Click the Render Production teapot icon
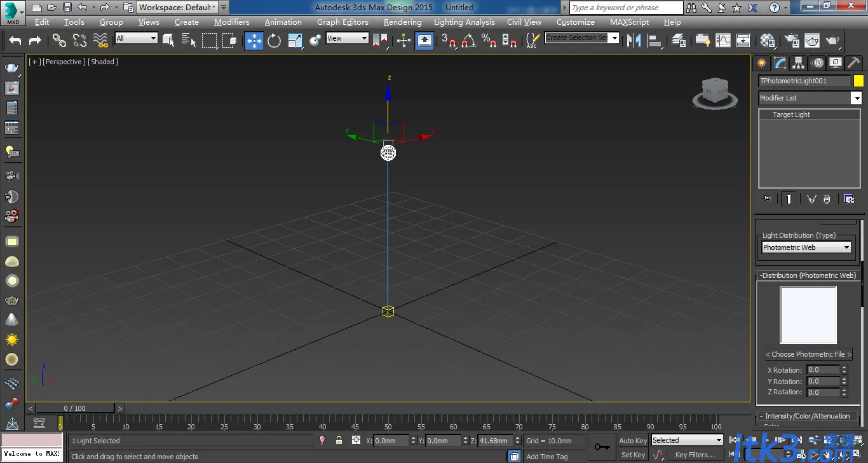The height and width of the screenshot is (463, 868). point(833,41)
